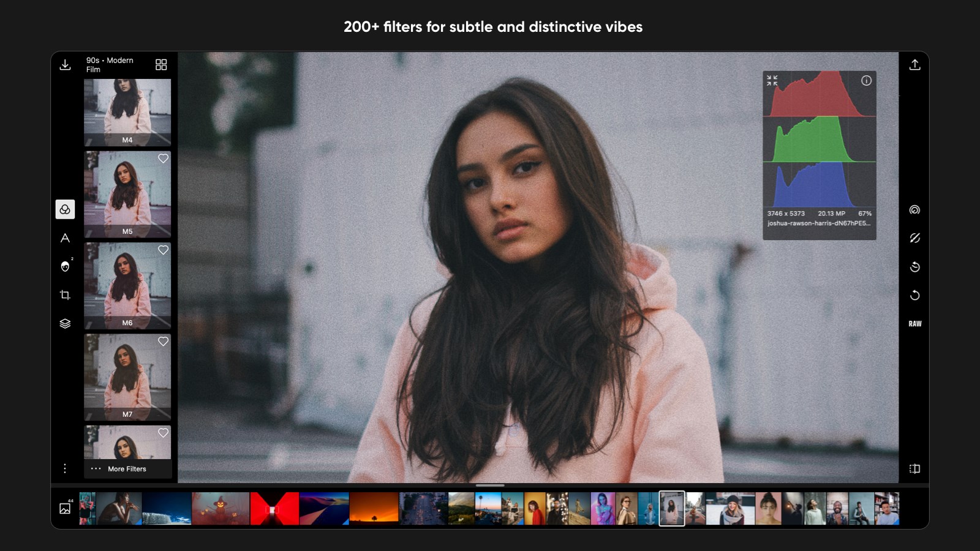This screenshot has height=551, width=980.
Task: Click the RAW label on right sidebar
Action: point(914,323)
